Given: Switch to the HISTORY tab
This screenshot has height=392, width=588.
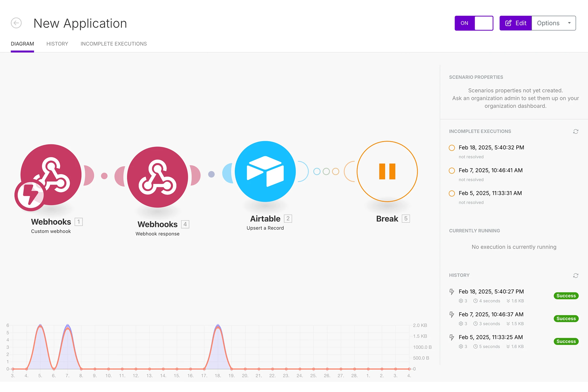Looking at the screenshot, I should pyautogui.click(x=57, y=43).
